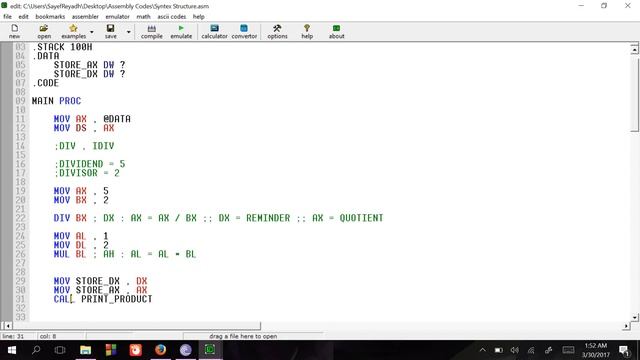Compile the assembly code

click(151, 31)
